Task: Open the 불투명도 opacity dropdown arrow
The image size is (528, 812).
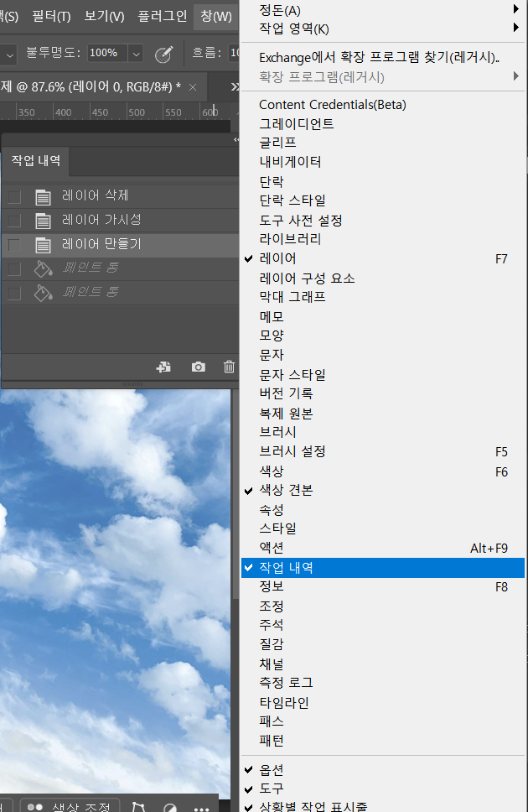Action: pyautogui.click(x=136, y=54)
